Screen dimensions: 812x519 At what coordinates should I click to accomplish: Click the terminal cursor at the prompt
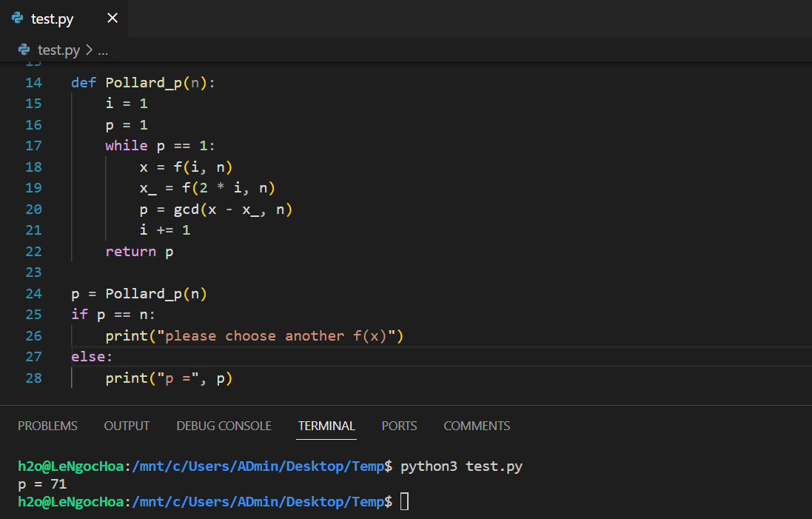(x=404, y=502)
